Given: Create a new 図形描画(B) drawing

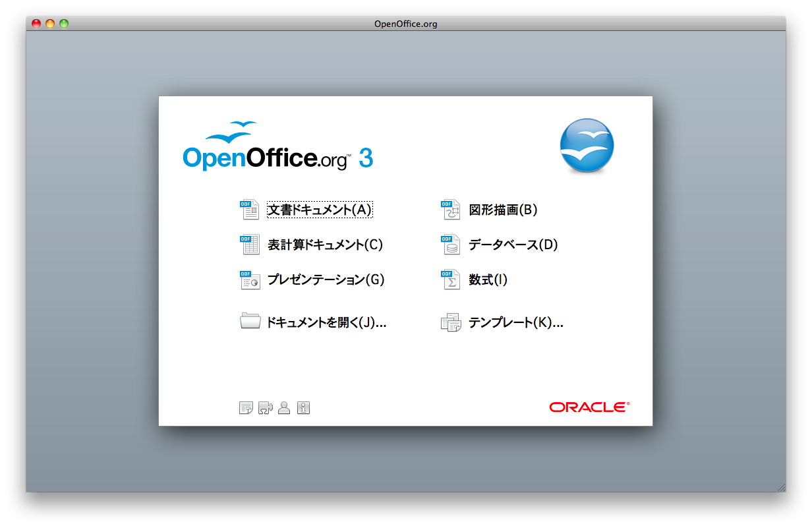Looking at the screenshot, I should pos(489,210).
